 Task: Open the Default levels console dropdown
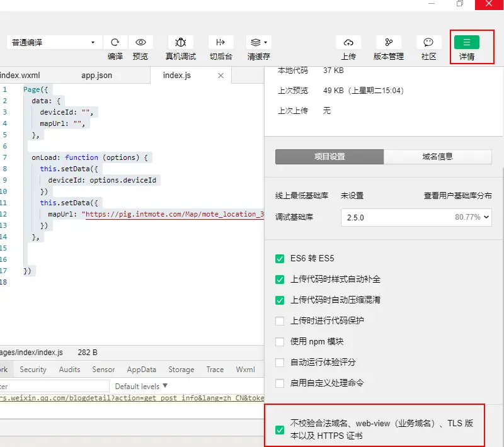tap(141, 386)
